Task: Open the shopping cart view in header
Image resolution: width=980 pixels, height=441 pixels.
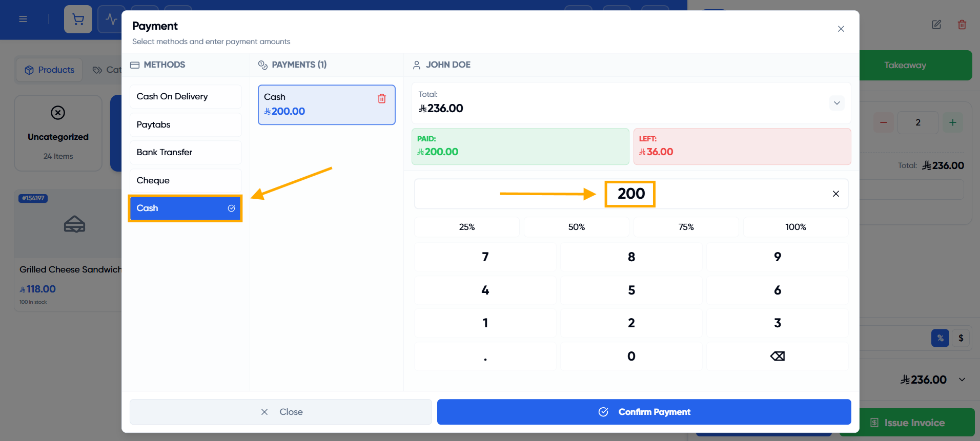Action: point(78,19)
